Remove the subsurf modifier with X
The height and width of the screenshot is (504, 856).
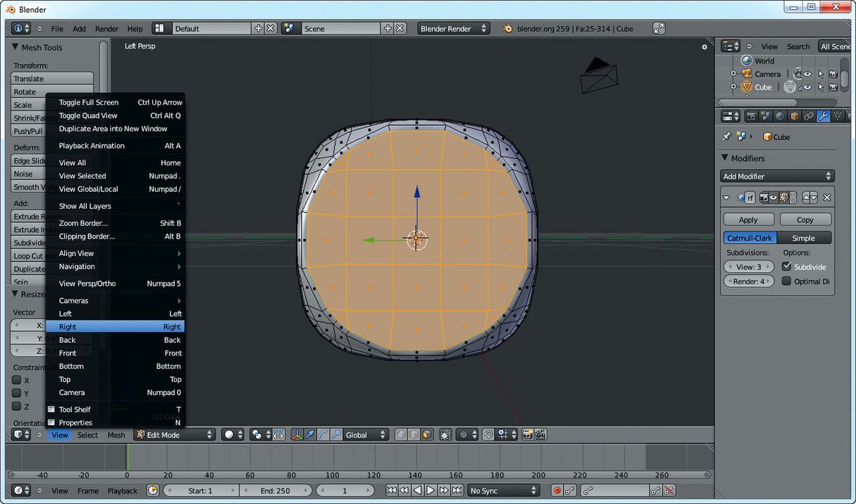click(x=827, y=198)
